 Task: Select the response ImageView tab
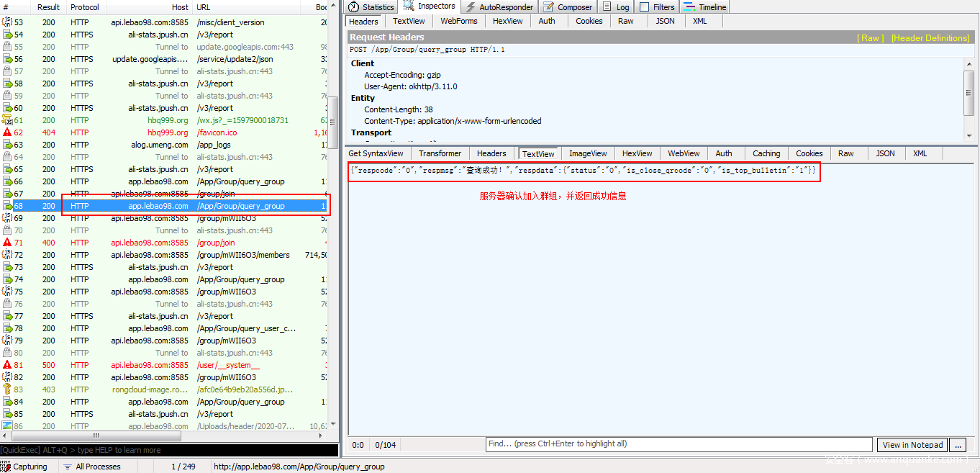588,153
